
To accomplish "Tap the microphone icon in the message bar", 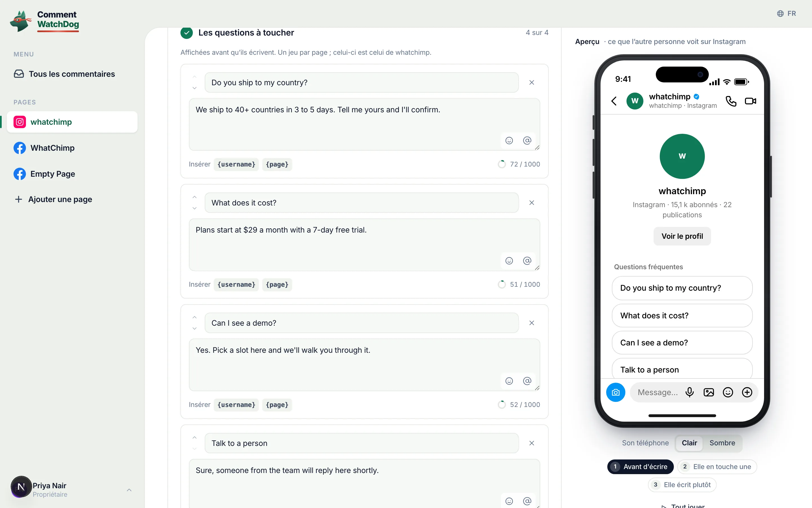I will pyautogui.click(x=690, y=392).
